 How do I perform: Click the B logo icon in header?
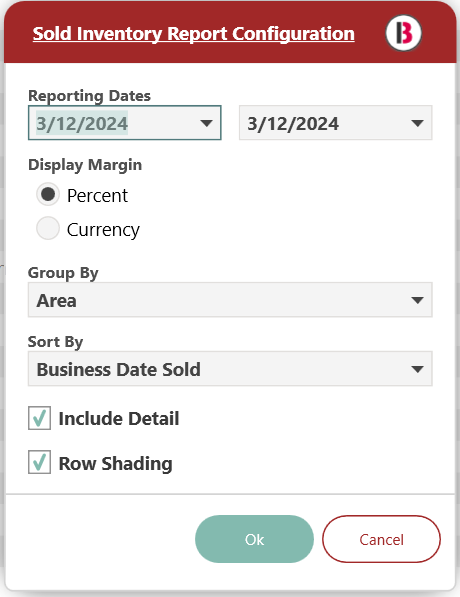(403, 33)
